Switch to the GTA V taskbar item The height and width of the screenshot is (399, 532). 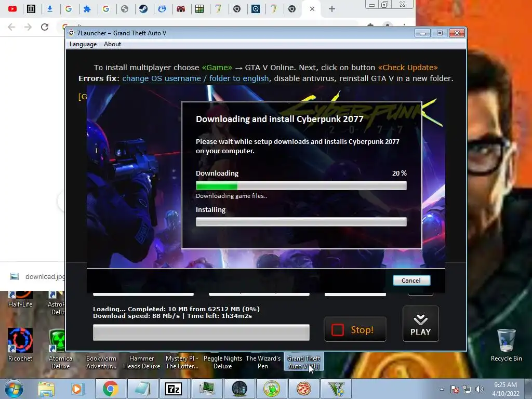tap(336, 389)
